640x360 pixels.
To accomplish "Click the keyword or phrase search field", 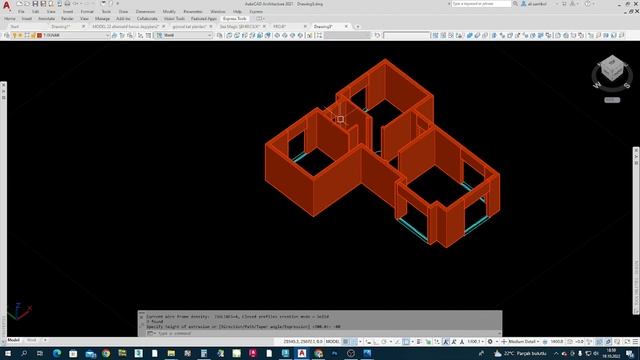I will [x=481, y=4].
